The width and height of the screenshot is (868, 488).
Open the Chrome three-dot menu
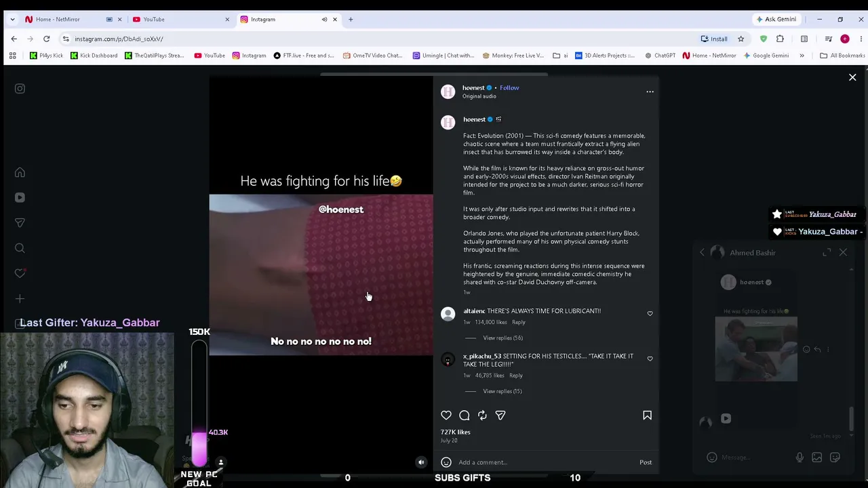(x=861, y=39)
